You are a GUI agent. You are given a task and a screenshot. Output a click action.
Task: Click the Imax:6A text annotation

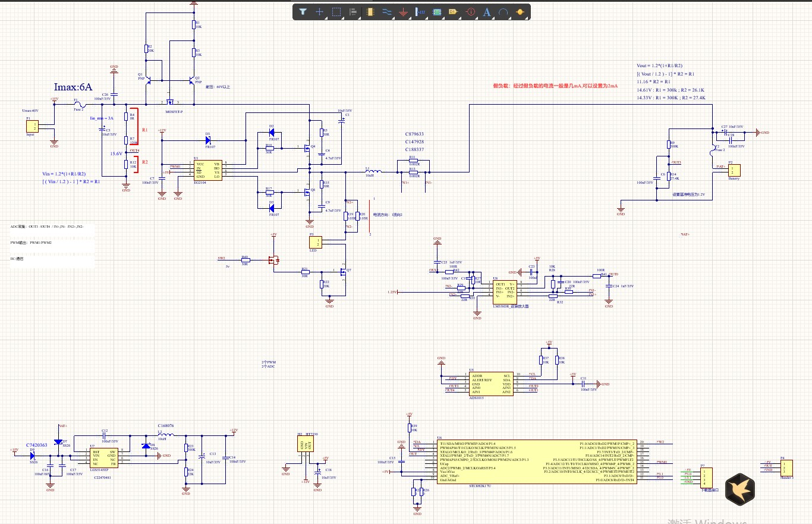[x=73, y=87]
